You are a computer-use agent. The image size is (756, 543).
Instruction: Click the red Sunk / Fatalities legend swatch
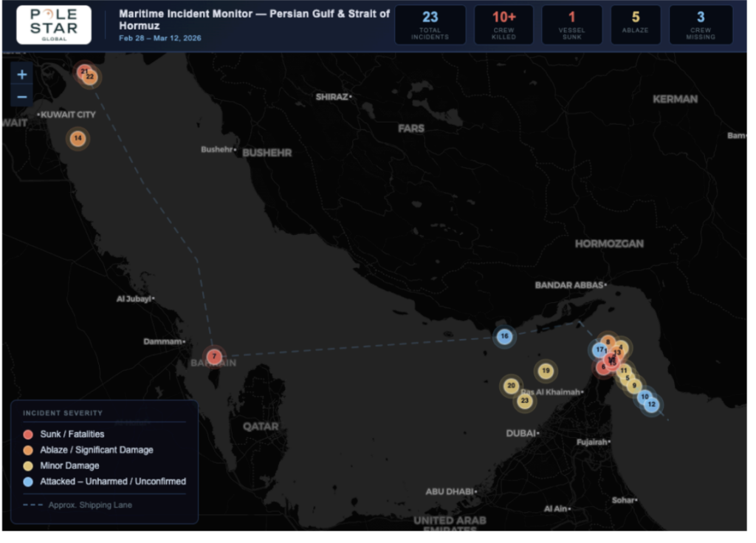click(x=29, y=434)
